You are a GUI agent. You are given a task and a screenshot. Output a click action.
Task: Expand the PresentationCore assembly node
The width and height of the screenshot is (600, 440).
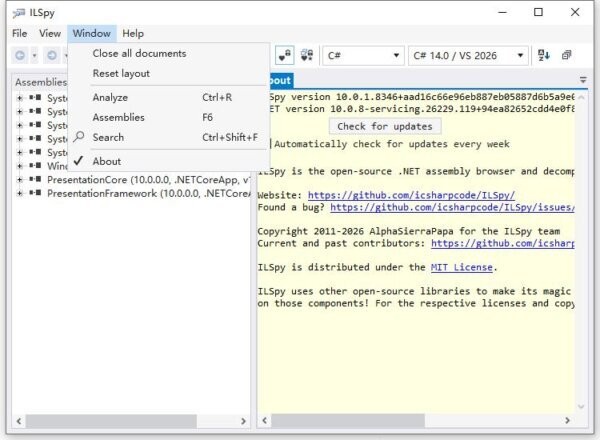pyautogui.click(x=19, y=179)
